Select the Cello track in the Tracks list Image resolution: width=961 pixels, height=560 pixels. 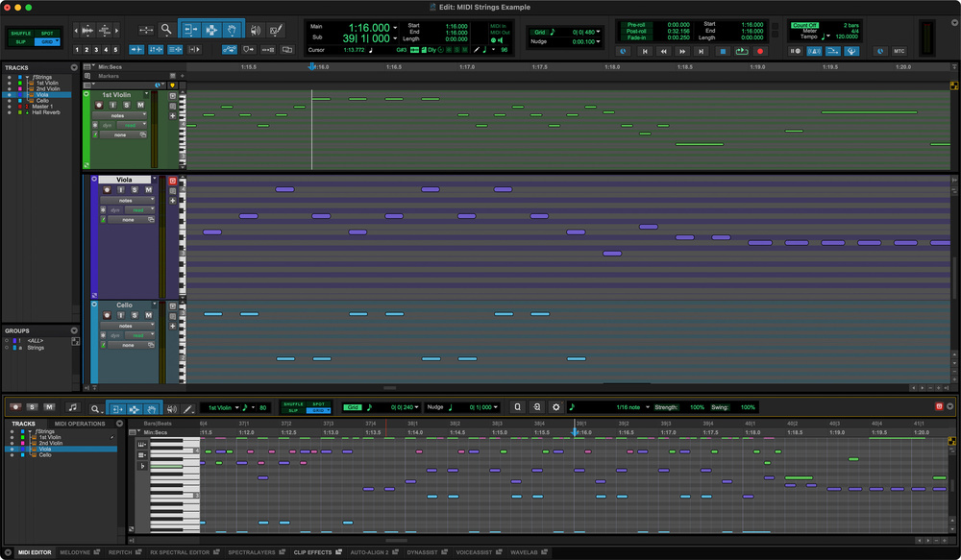coord(42,101)
